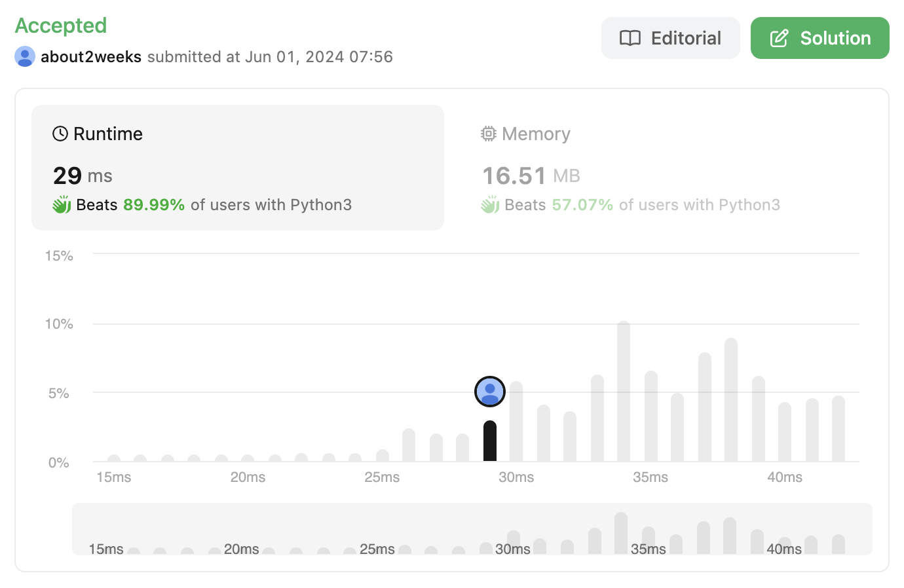Select the Runtime stats tab
The height and width of the screenshot is (588, 904).
pyautogui.click(x=238, y=168)
